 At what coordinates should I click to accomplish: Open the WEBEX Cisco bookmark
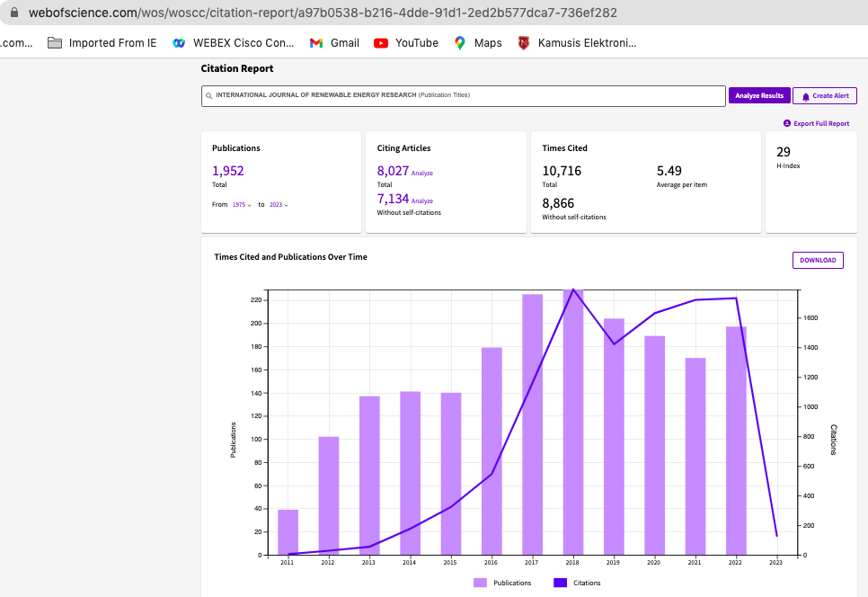point(233,42)
